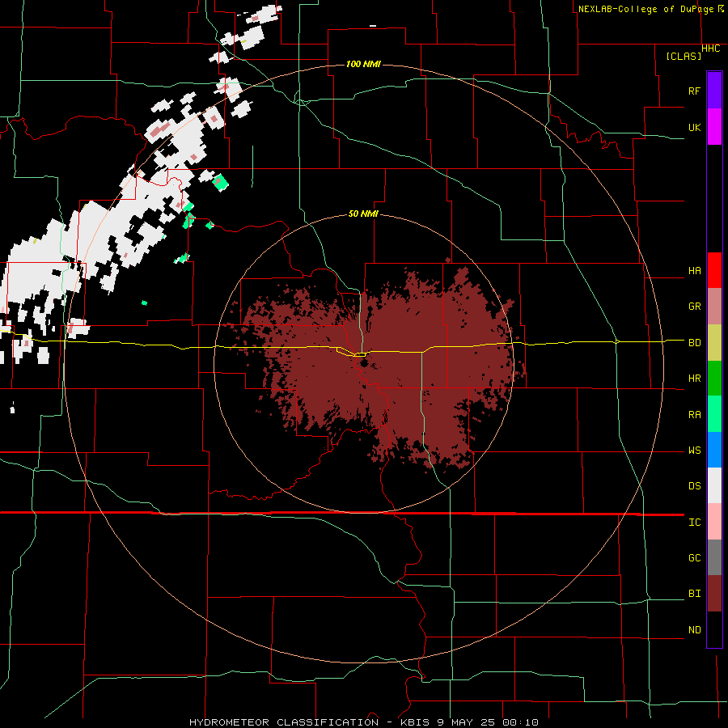The image size is (728, 728).
Task: Click the WS legend label
Action: (694, 451)
